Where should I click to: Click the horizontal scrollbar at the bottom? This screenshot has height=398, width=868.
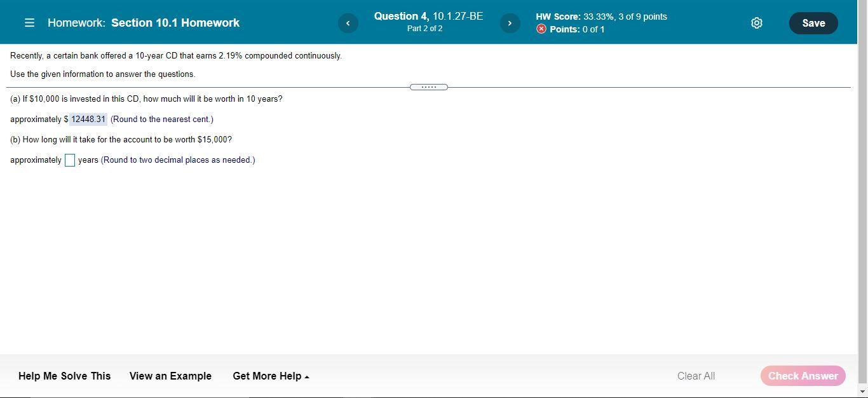point(381,397)
